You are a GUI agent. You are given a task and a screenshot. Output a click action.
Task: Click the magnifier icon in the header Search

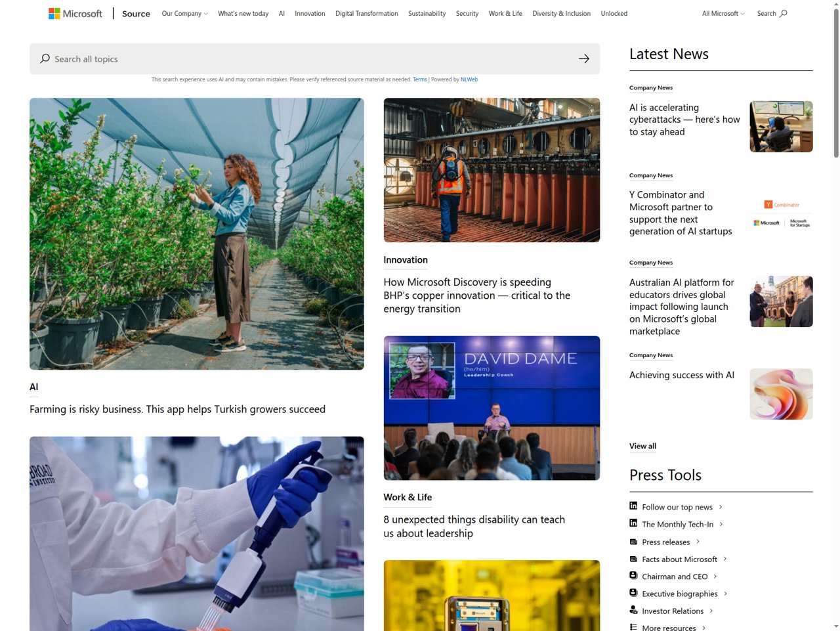pos(784,13)
